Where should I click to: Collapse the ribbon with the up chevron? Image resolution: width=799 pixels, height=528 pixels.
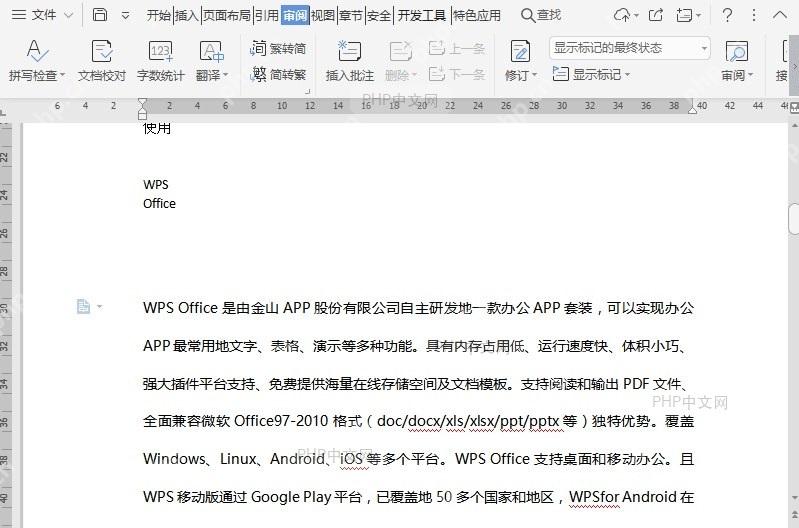tap(780, 15)
